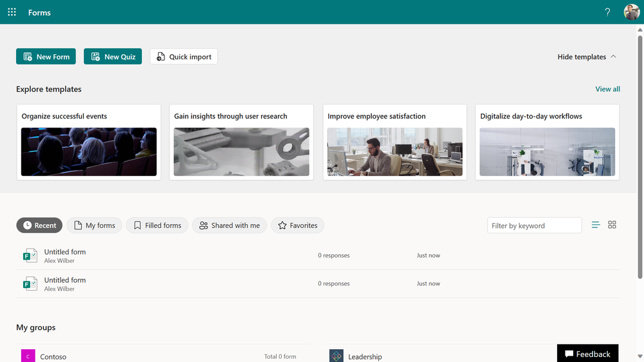Create a New Form
Image resolution: width=644 pixels, height=362 pixels.
(46, 57)
